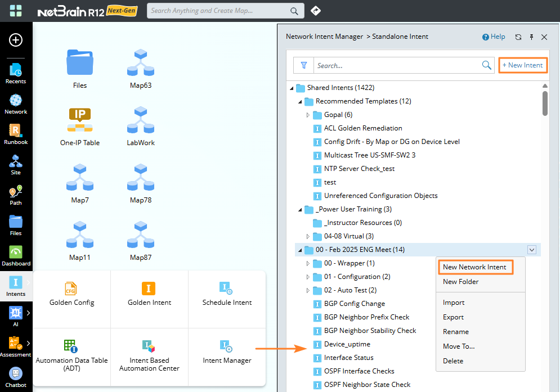Open the Golden Config icon
560x392 pixels.
click(71, 289)
